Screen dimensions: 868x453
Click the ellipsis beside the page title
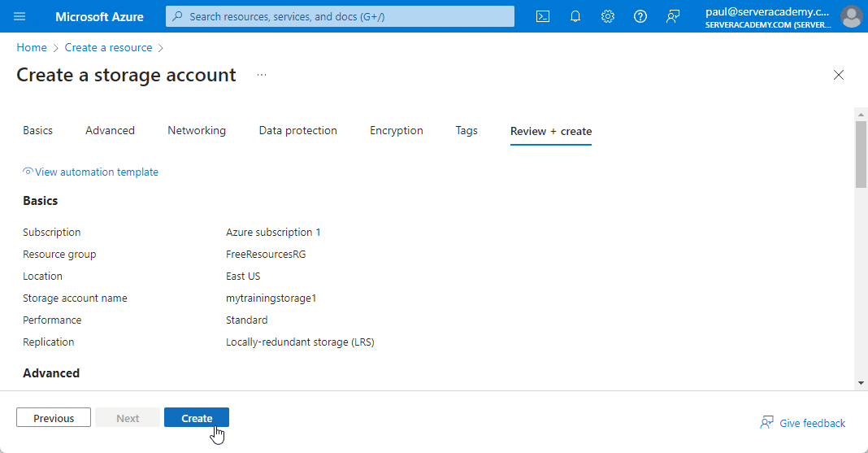tap(262, 75)
